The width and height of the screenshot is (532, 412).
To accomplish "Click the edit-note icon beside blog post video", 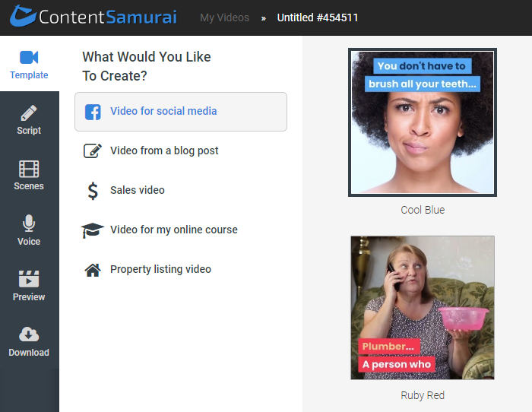I will click(93, 151).
